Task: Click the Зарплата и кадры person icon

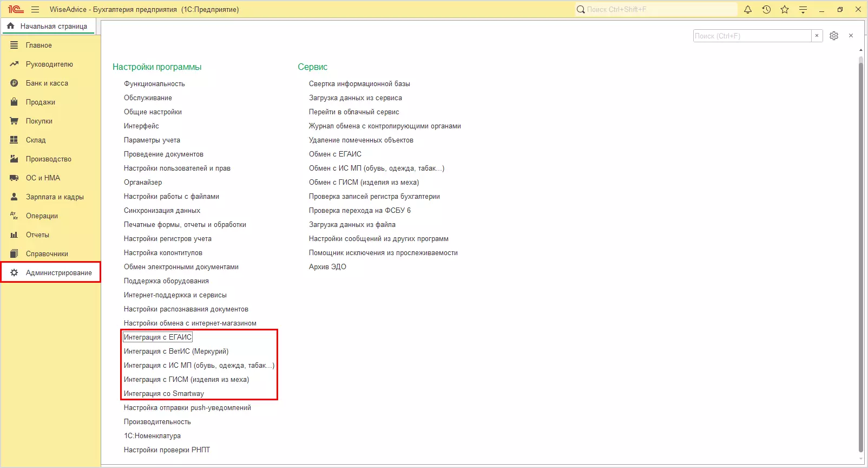Action: coord(14,197)
